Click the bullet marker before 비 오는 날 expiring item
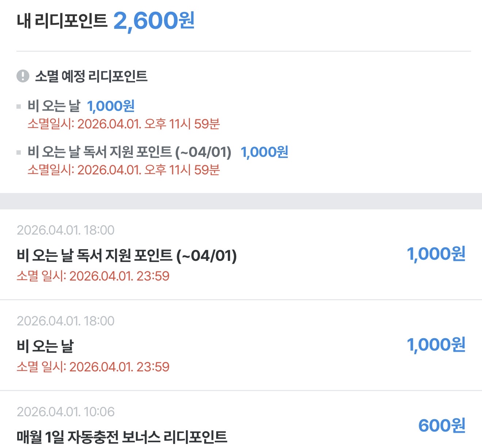 coord(19,107)
